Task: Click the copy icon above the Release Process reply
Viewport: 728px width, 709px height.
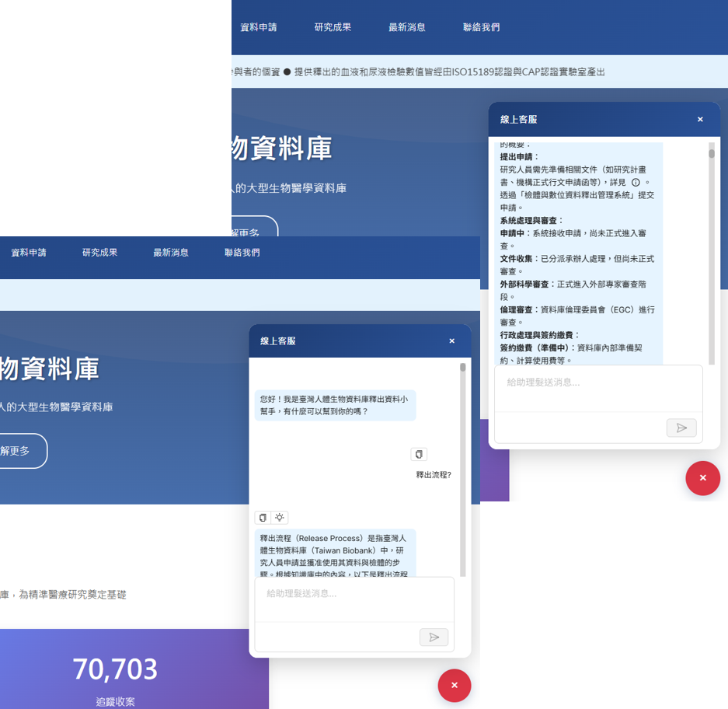Action: point(263,518)
